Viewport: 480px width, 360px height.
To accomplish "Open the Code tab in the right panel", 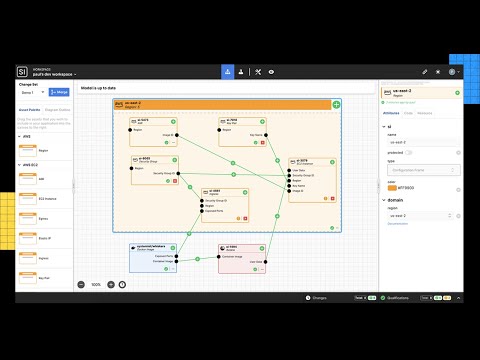I will tap(408, 113).
